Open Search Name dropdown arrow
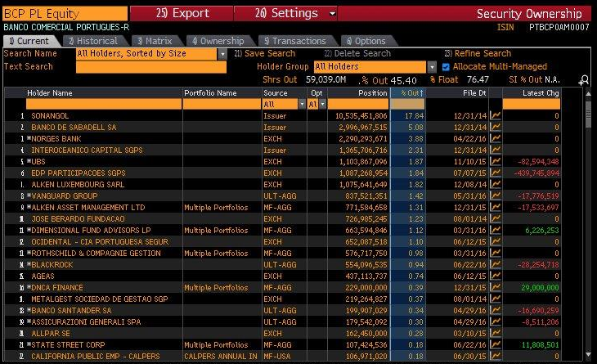Screen dimensions: 597x364 pyautogui.click(x=222, y=54)
